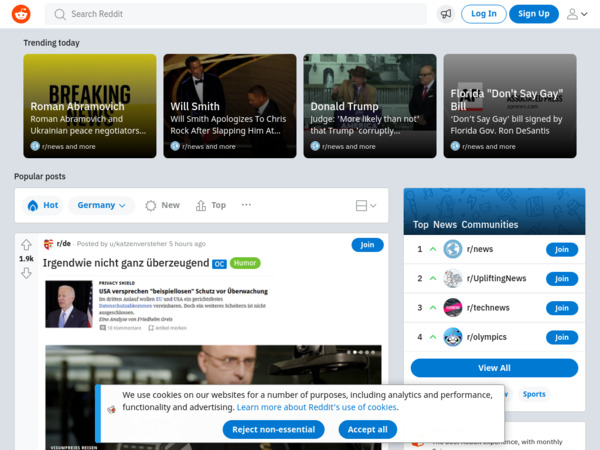The image size is (600, 450).
Task: Click the r/news icon on Florida bill card
Action: point(455,146)
